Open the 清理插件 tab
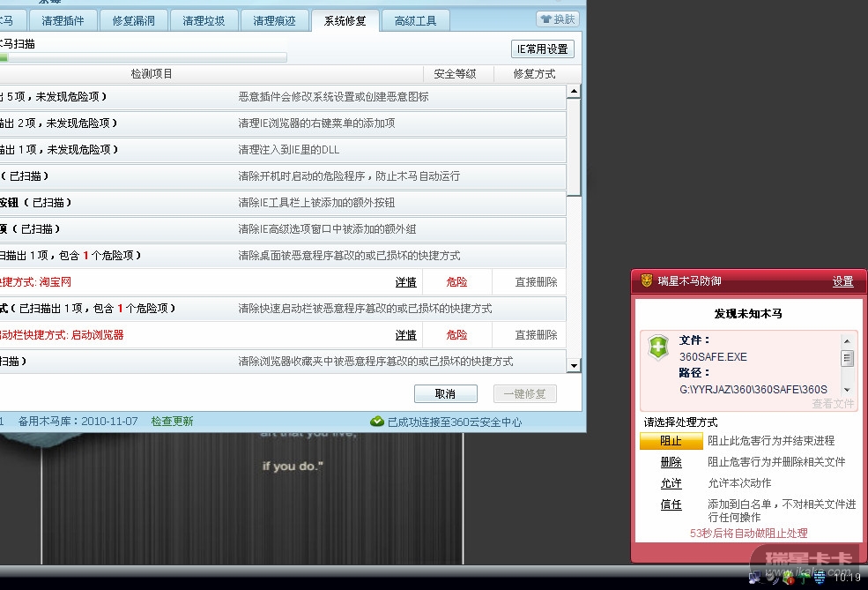 point(63,21)
